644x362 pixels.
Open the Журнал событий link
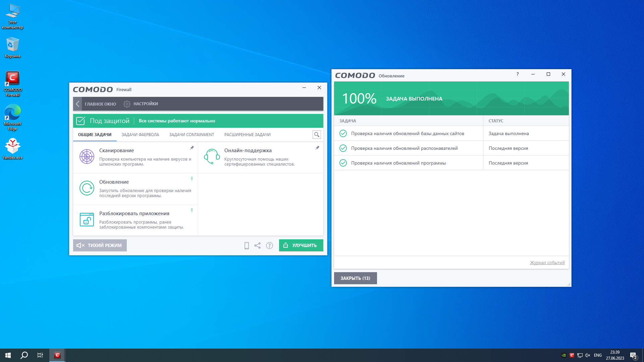point(547,263)
